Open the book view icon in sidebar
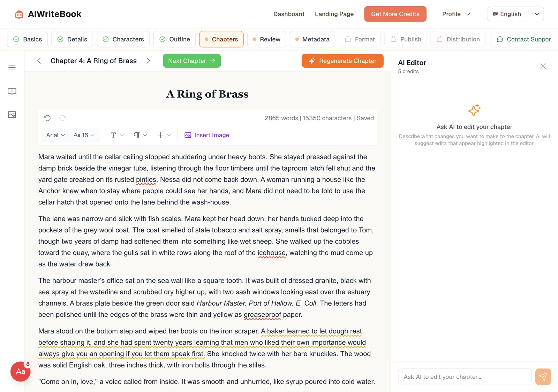The image size is (558, 392). (12, 91)
